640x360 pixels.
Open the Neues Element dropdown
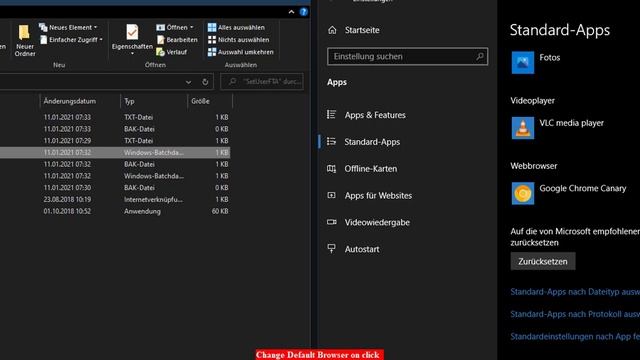[x=68, y=27]
